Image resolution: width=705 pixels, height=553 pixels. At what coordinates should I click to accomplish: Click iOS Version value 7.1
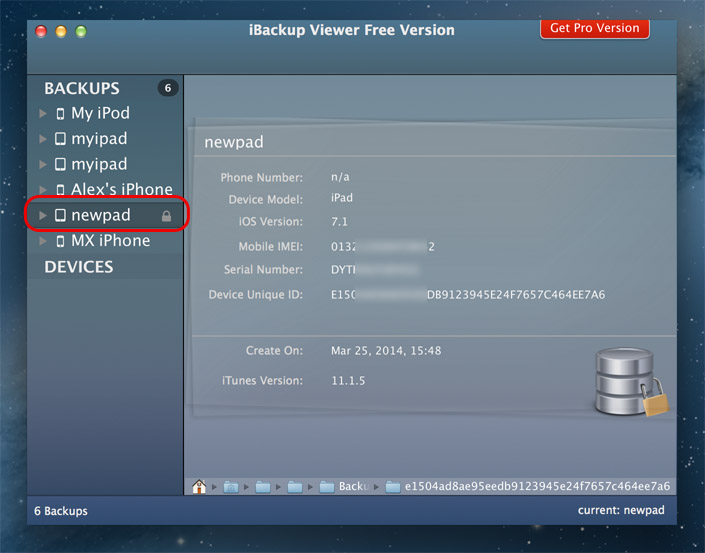point(339,222)
